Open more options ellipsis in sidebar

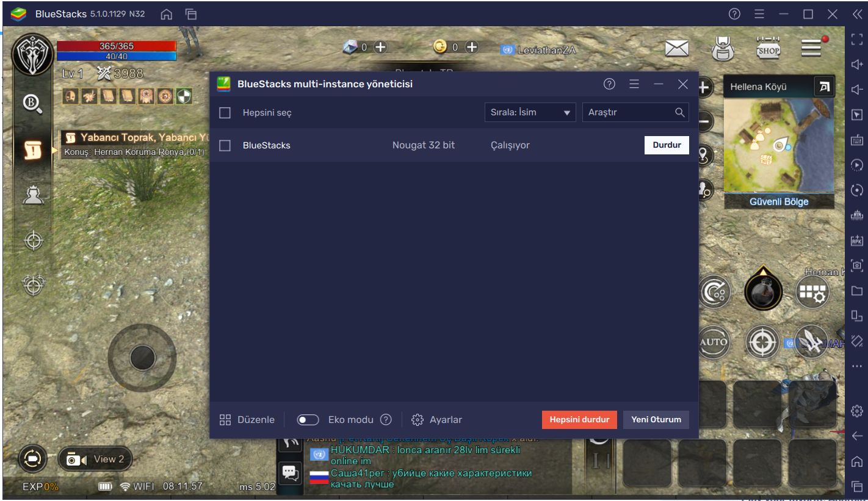(x=856, y=366)
